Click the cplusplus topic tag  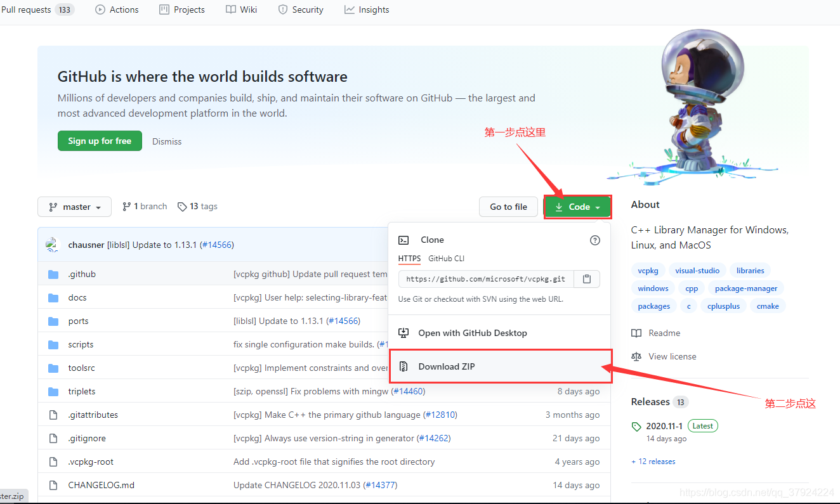[723, 306]
